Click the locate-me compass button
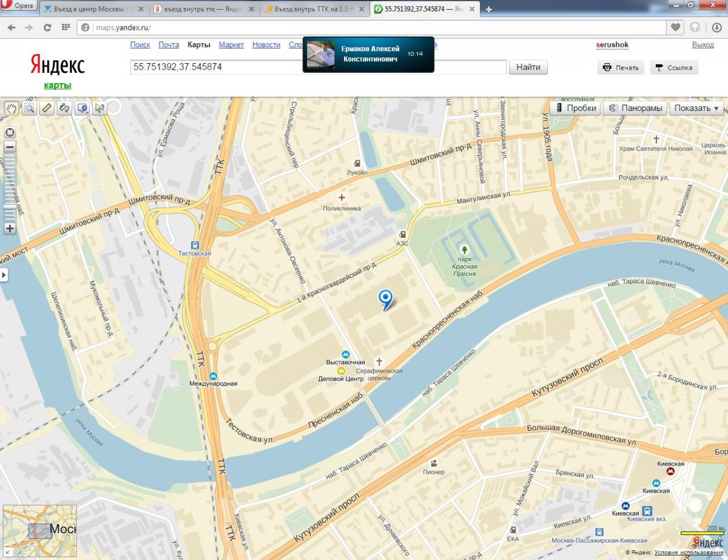 10,133
